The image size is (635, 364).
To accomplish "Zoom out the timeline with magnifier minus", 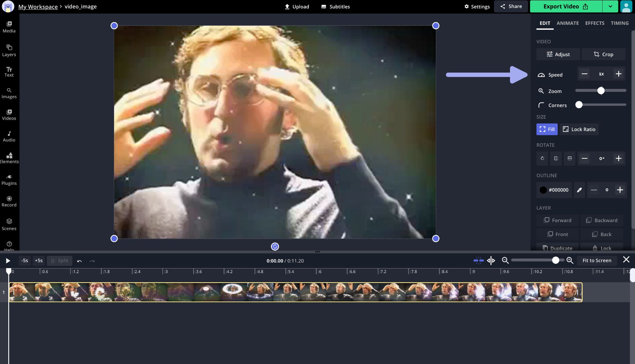I will 505,261.
